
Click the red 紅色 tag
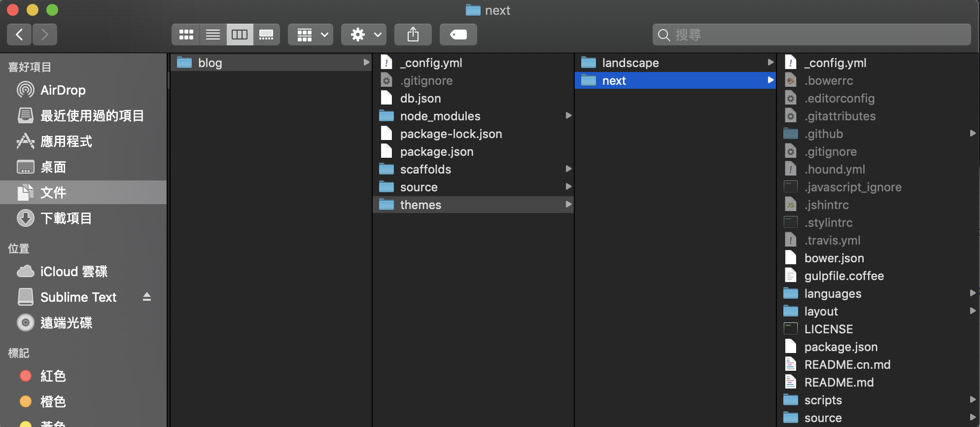(x=52, y=376)
